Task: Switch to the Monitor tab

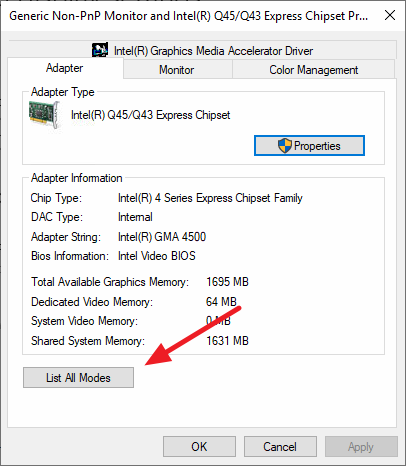Action: click(177, 70)
